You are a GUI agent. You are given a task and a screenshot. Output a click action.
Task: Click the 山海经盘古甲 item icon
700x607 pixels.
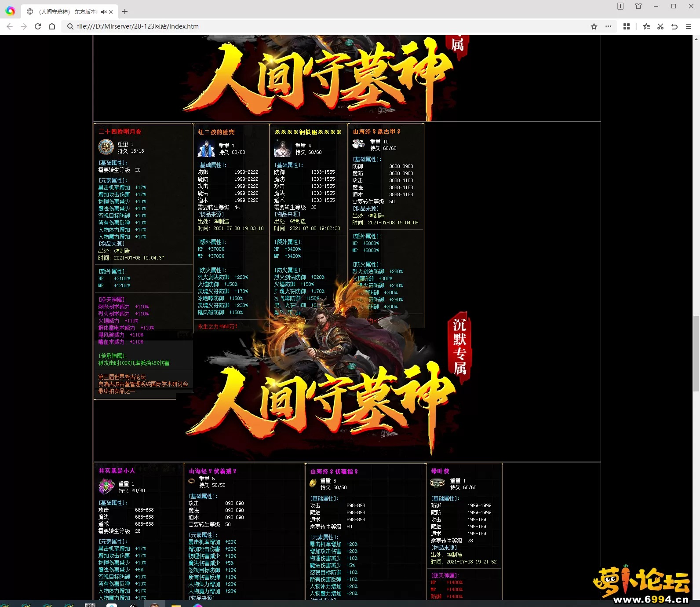(359, 144)
